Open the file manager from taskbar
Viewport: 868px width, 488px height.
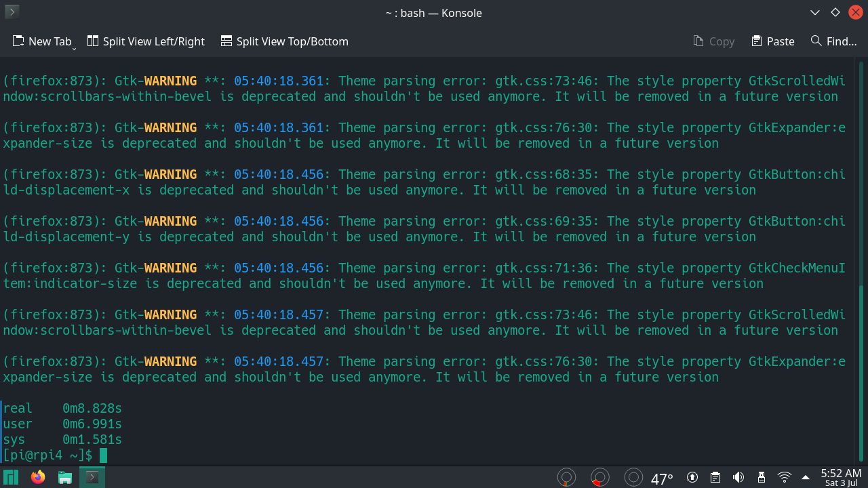pos(65,478)
